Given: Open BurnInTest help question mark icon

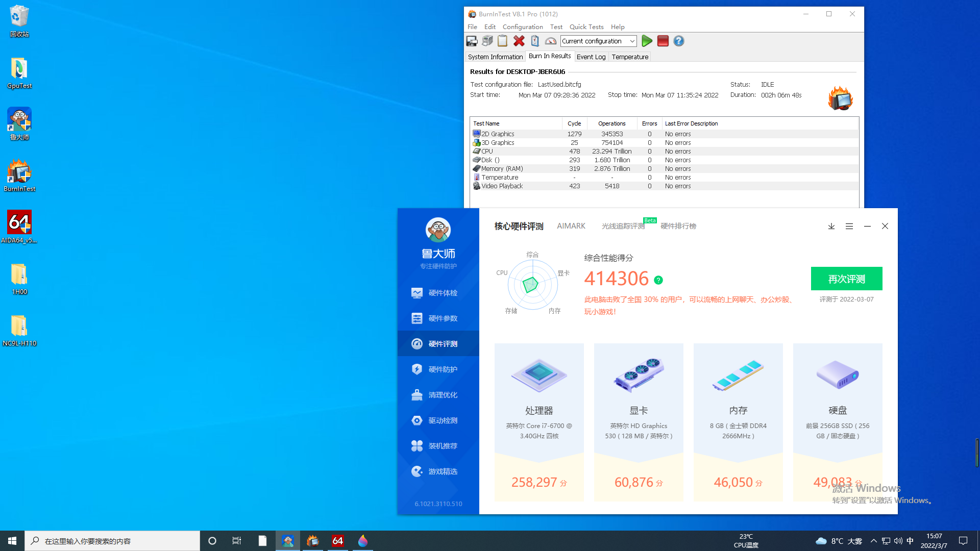Looking at the screenshot, I should 678,41.
